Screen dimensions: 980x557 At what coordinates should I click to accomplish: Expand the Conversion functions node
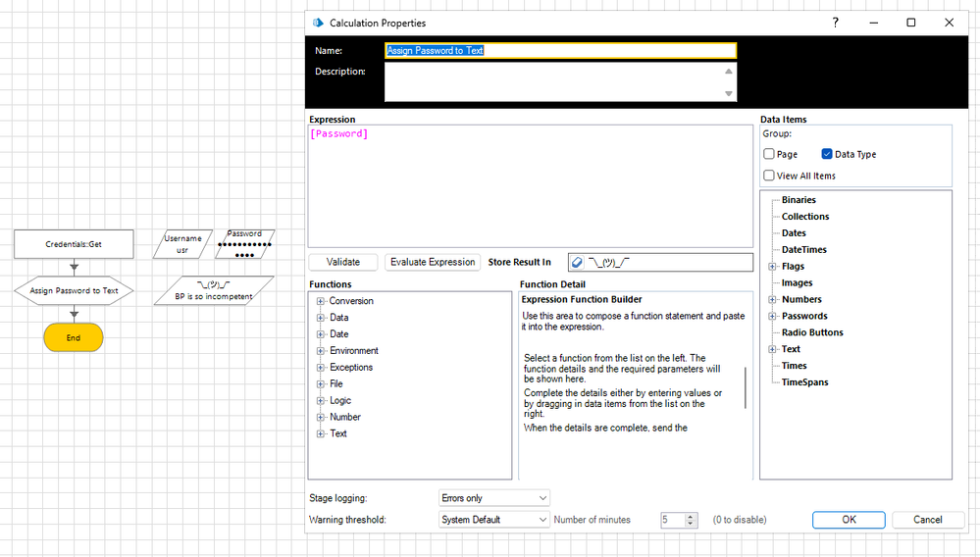[x=321, y=301]
